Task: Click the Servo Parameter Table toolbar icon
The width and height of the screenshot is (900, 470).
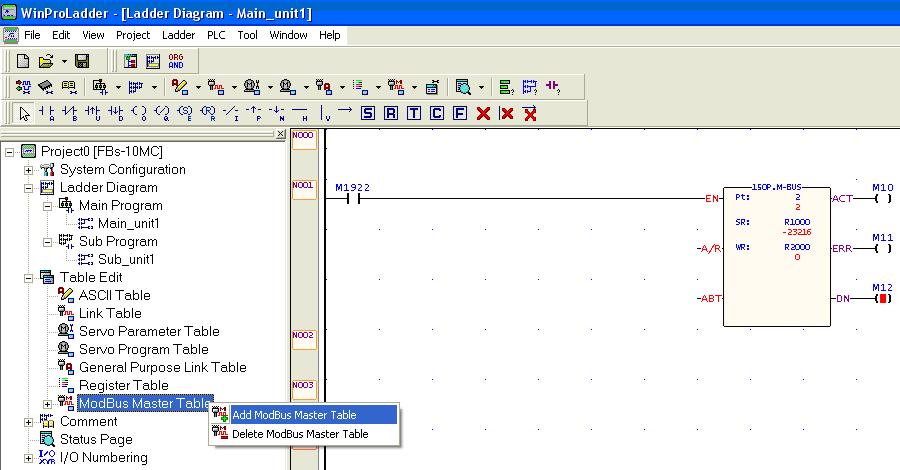Action: (252, 87)
